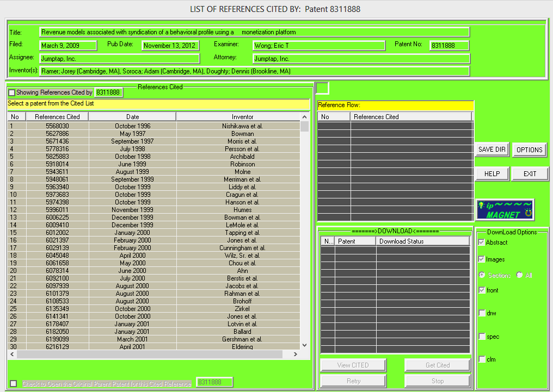Screen dimensions: 553x392
Task: Enable the drw section checkbox
Action: [482, 313]
